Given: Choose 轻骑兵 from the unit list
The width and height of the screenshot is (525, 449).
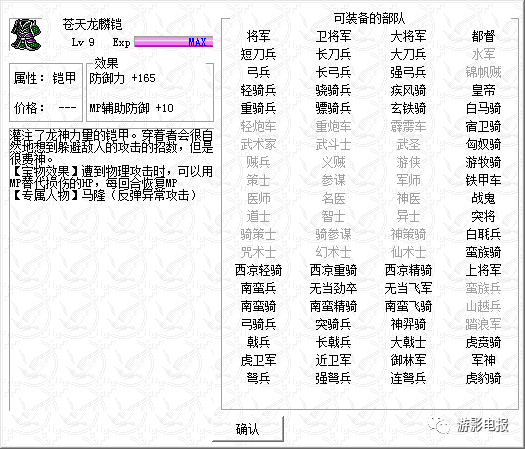Looking at the screenshot, I should pyautogui.click(x=258, y=90).
